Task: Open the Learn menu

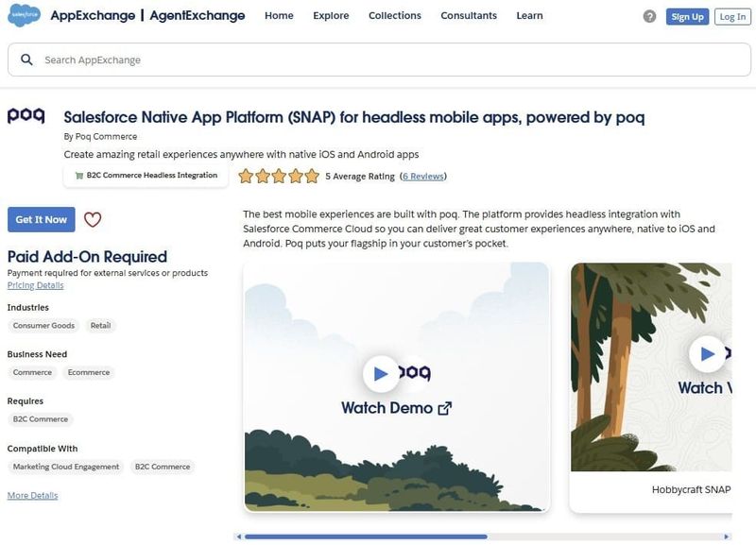Action: (529, 16)
